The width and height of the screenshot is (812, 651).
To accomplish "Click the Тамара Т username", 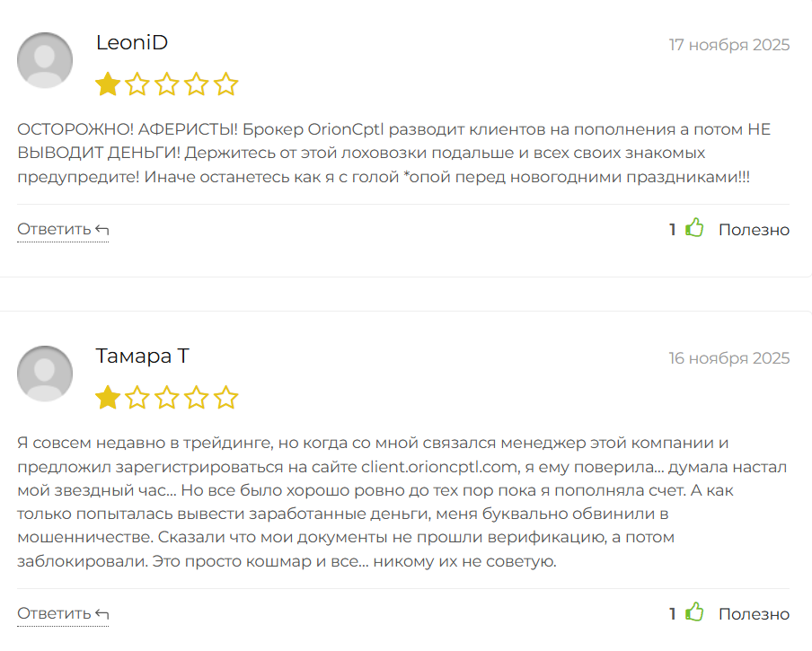I will tap(142, 356).
